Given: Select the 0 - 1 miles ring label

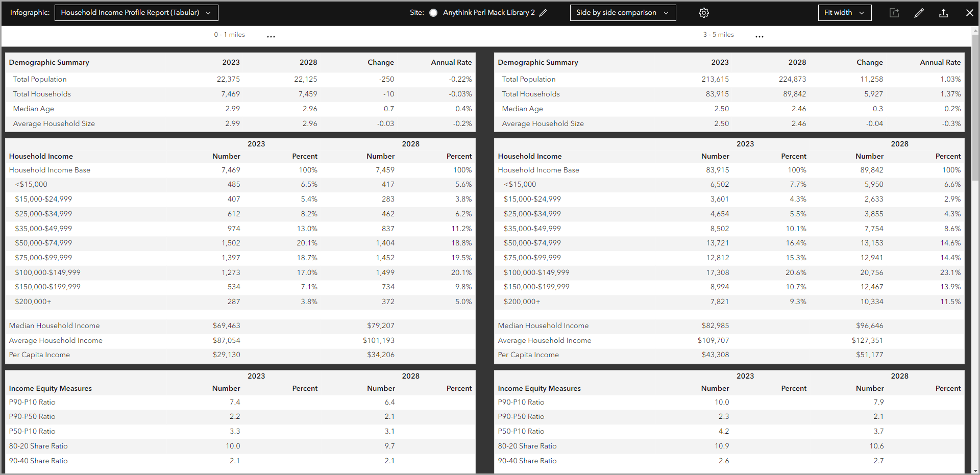Looking at the screenshot, I should click(x=229, y=35).
